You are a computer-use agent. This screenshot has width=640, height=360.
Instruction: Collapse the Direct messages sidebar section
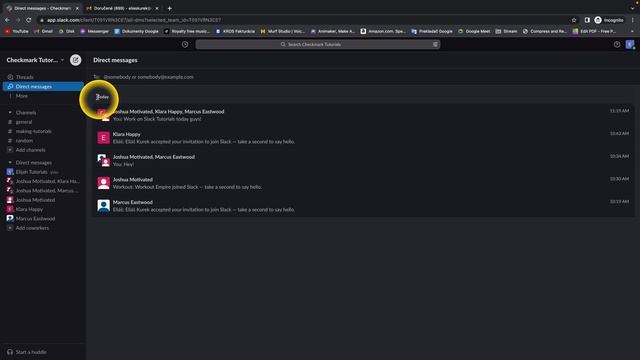pos(10,162)
